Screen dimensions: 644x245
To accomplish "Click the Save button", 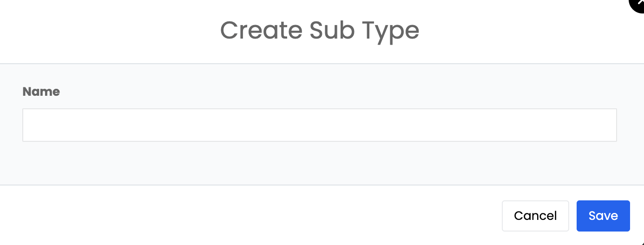I will 603,216.
